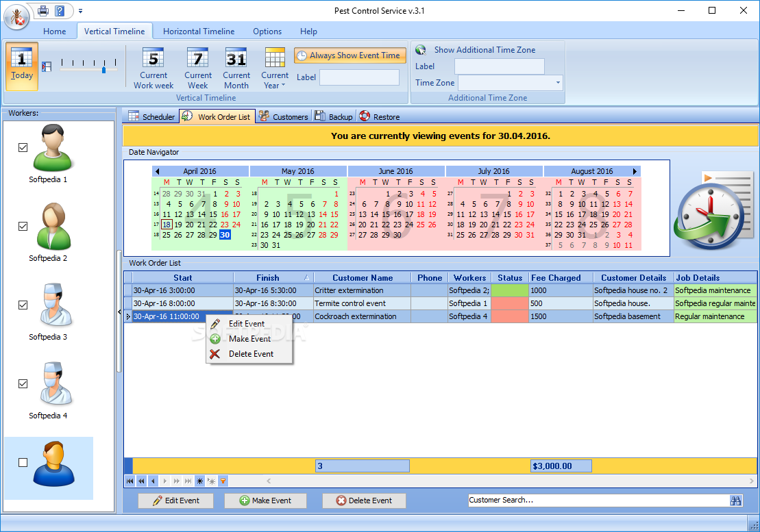Viewport: 760px width, 532px height.
Task: Toggle Always Show Event Time
Action: point(350,55)
